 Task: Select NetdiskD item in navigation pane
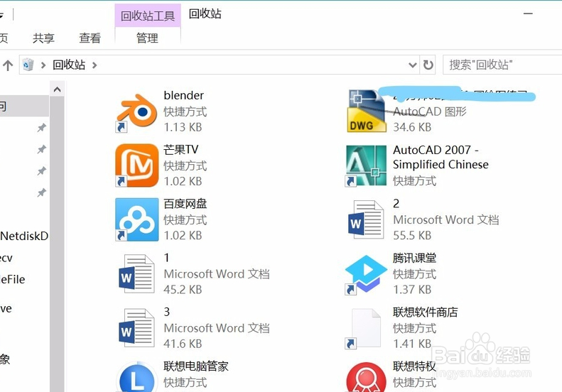tap(24, 236)
